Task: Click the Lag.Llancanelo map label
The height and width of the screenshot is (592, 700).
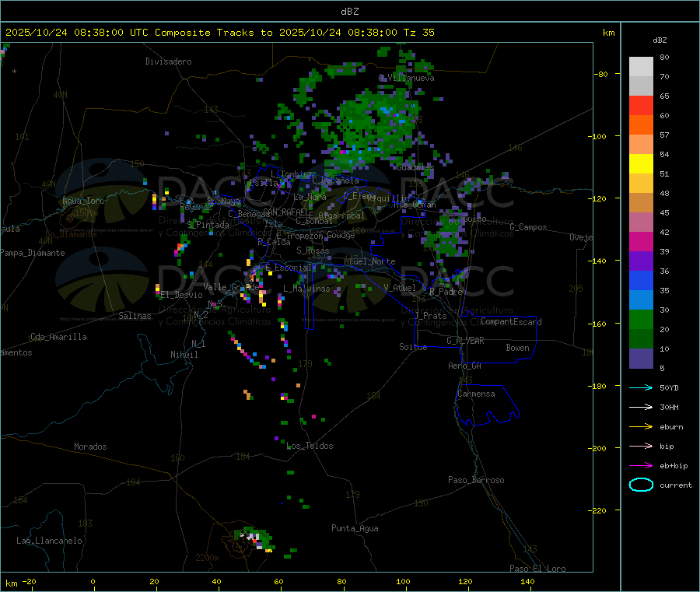Action: click(49, 541)
